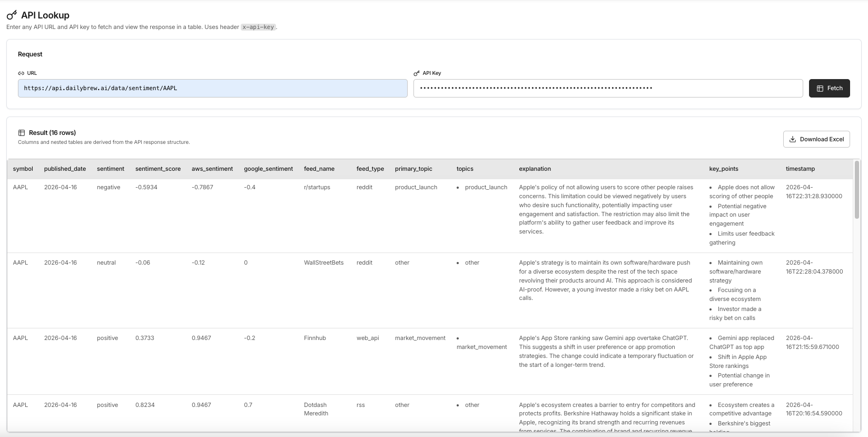Click the Dotdash Meredith feed name cell
Image resolution: width=868 pixels, height=437 pixels.
click(316, 409)
